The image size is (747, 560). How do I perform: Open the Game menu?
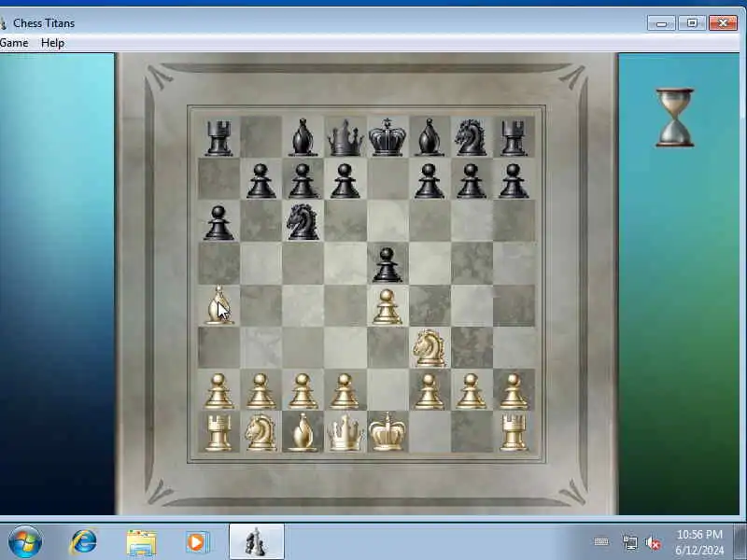click(x=14, y=43)
